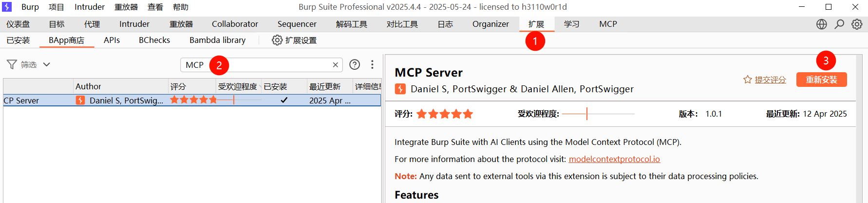Switch to the Sequencer tab

[x=297, y=24]
